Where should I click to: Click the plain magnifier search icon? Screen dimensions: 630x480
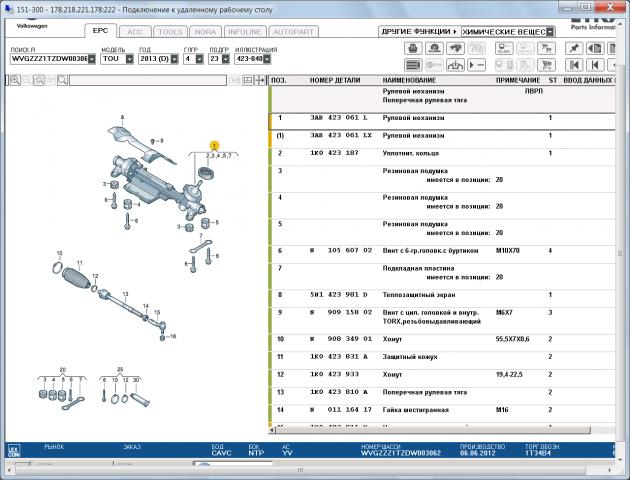(x=62, y=80)
